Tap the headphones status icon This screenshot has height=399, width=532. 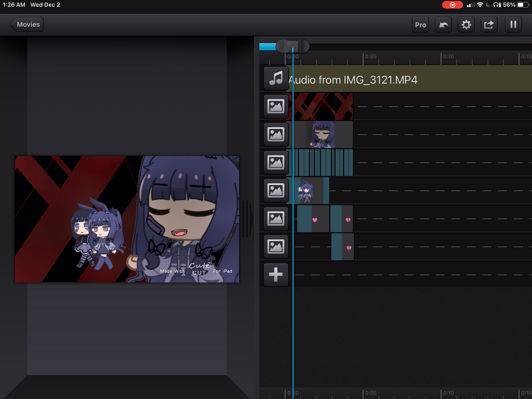(x=497, y=5)
